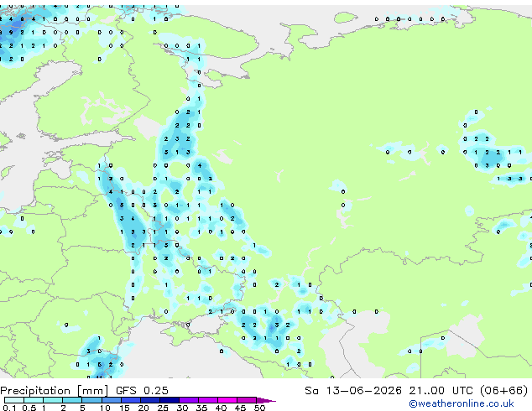Pick the 10–15 mm blue legend swatch
Viewport: 532px width, 411px height.
point(112,400)
